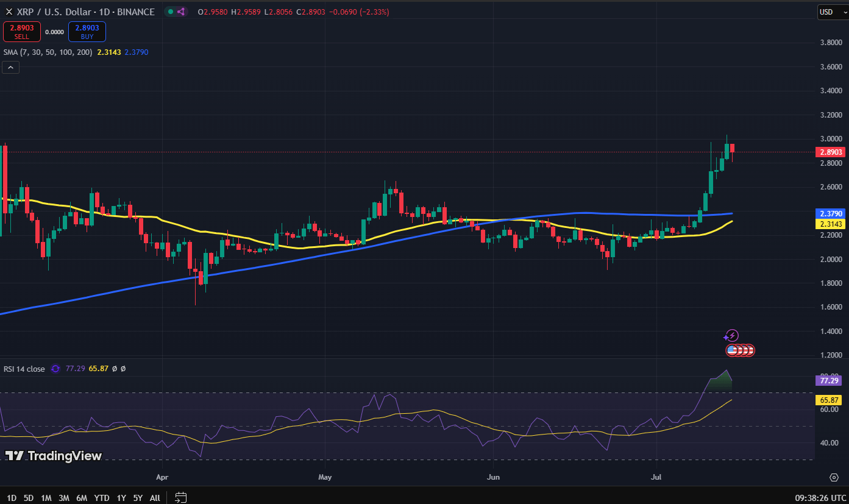This screenshot has height=504, width=849.
Task: Click the yellow SMA value 2.3143 in legend
Action: (x=108, y=52)
